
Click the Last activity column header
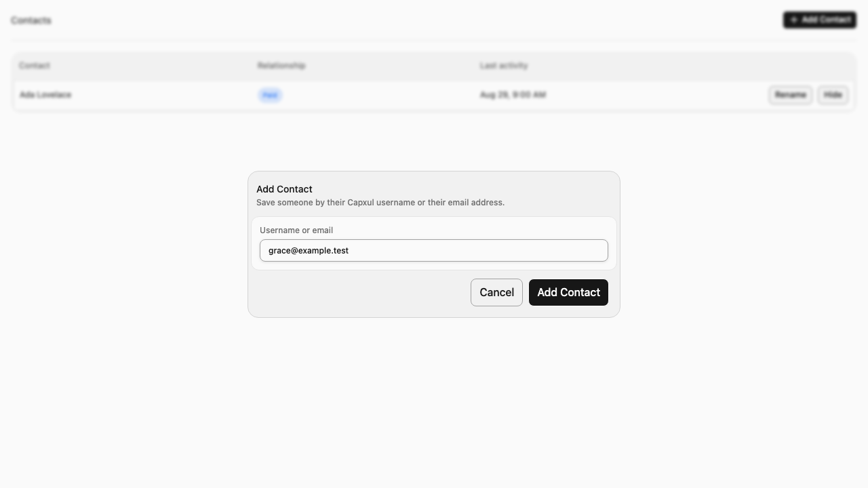(x=504, y=66)
